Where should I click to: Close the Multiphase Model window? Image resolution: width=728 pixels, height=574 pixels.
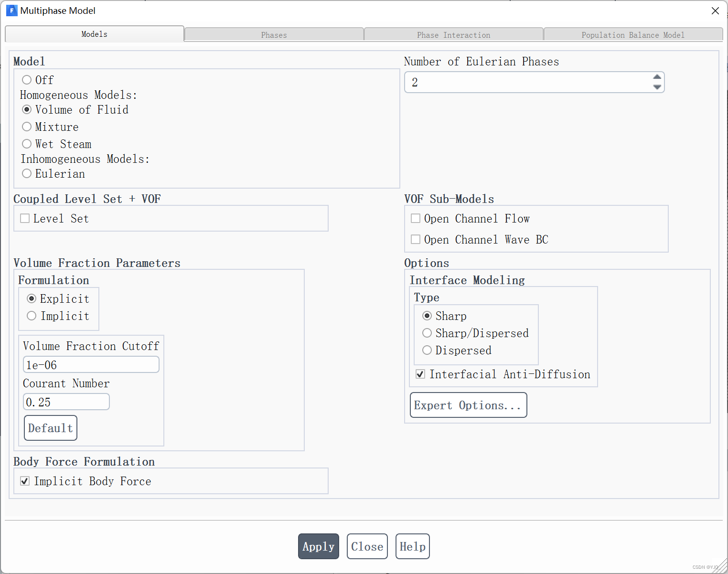tap(715, 11)
